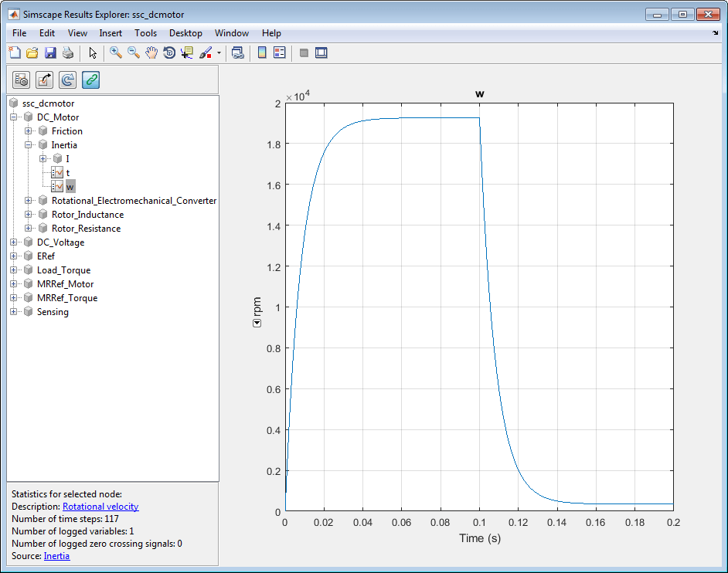The height and width of the screenshot is (573, 728).
Task: Open the Insert menu
Action: [x=111, y=33]
